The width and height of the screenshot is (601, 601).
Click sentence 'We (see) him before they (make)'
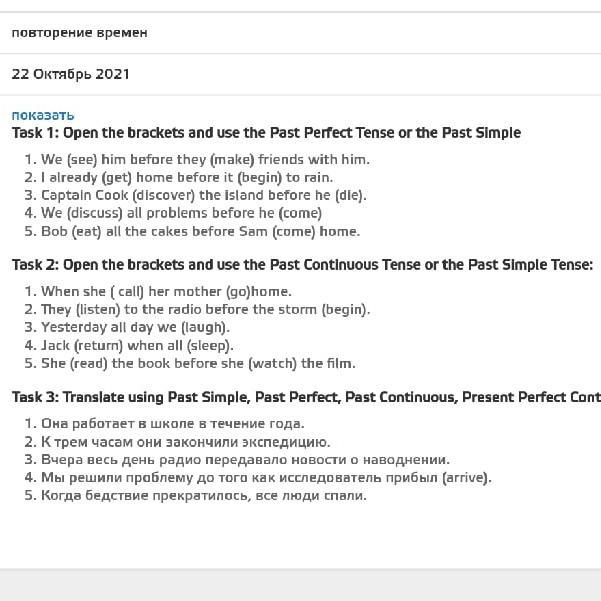point(205,159)
